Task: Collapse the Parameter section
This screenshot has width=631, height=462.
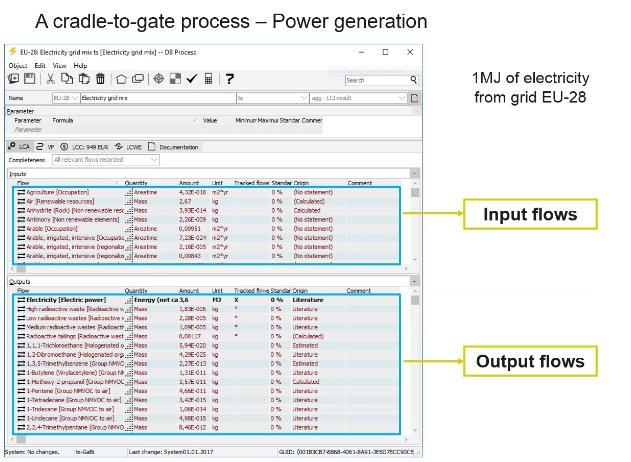Action: tap(416, 110)
